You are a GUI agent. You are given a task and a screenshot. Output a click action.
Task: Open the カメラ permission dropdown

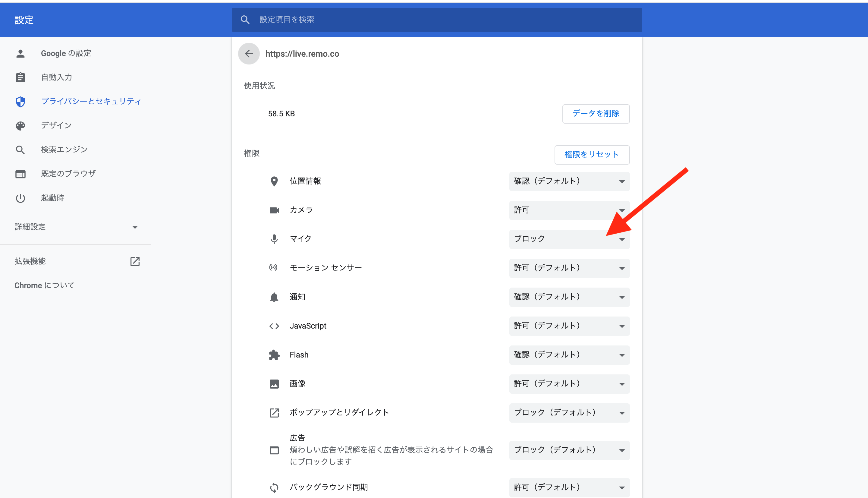[569, 210]
